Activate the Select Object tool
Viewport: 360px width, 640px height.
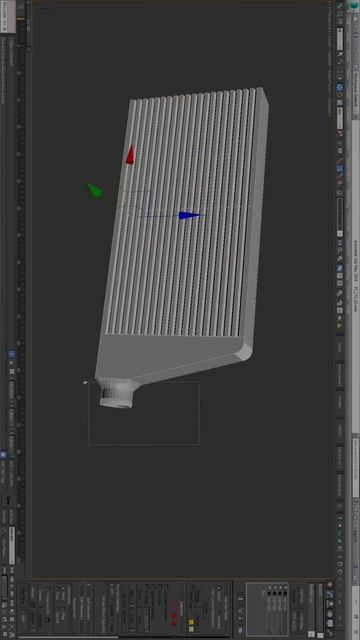(340, 54)
